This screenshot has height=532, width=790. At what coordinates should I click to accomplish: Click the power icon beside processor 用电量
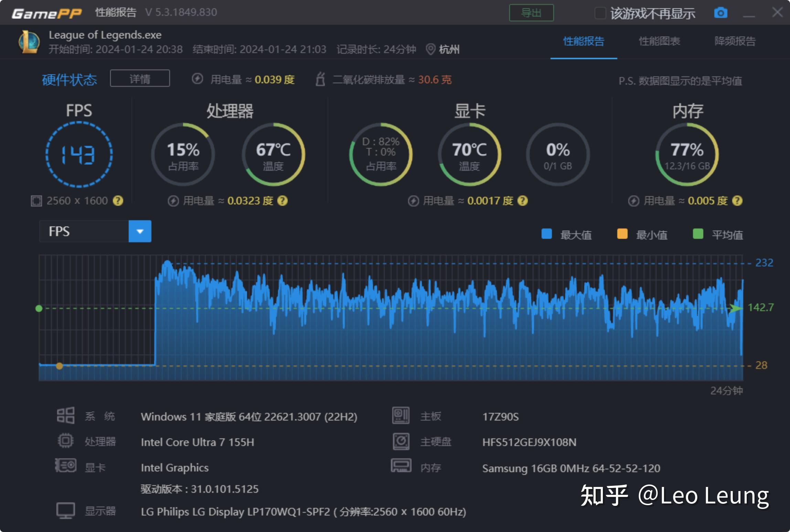pyautogui.click(x=173, y=201)
